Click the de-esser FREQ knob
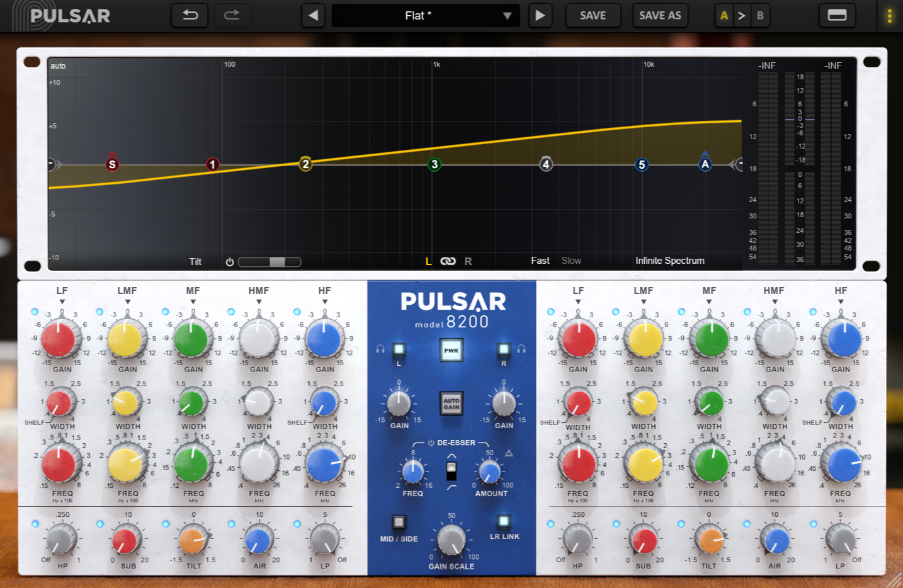 click(x=412, y=472)
